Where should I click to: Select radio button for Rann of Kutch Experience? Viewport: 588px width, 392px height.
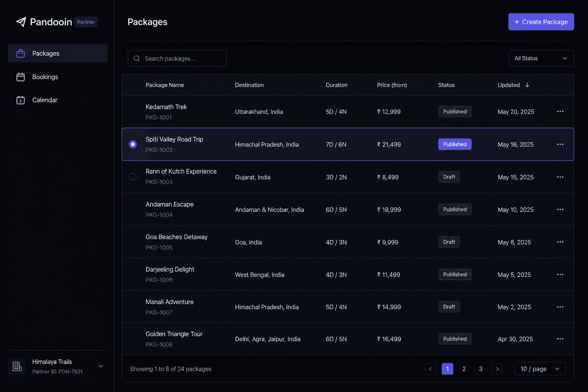coord(133,177)
